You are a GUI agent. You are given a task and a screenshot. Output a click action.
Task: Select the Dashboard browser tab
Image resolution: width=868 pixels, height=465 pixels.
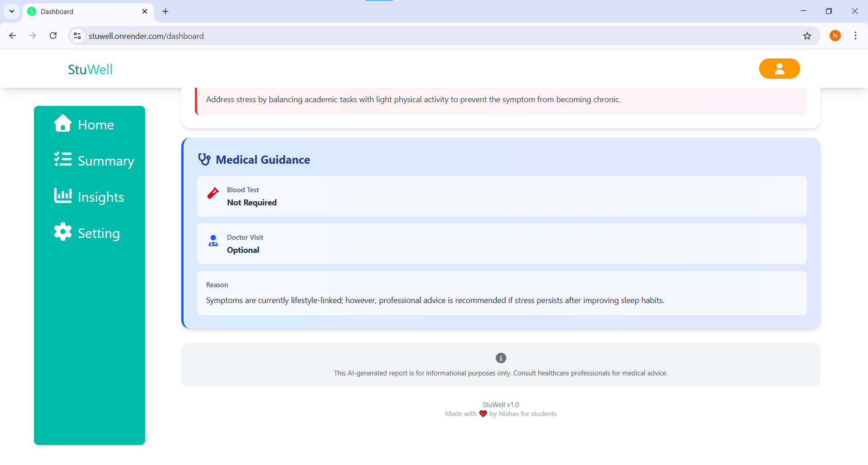(x=88, y=12)
